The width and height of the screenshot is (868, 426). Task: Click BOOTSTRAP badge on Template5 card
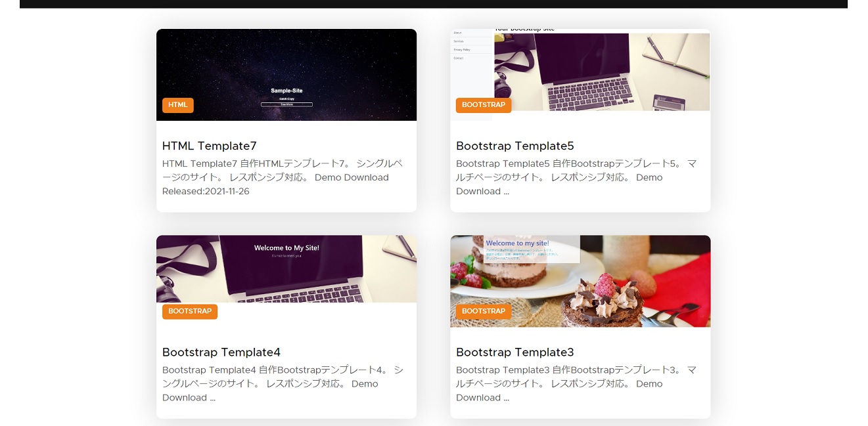click(484, 105)
